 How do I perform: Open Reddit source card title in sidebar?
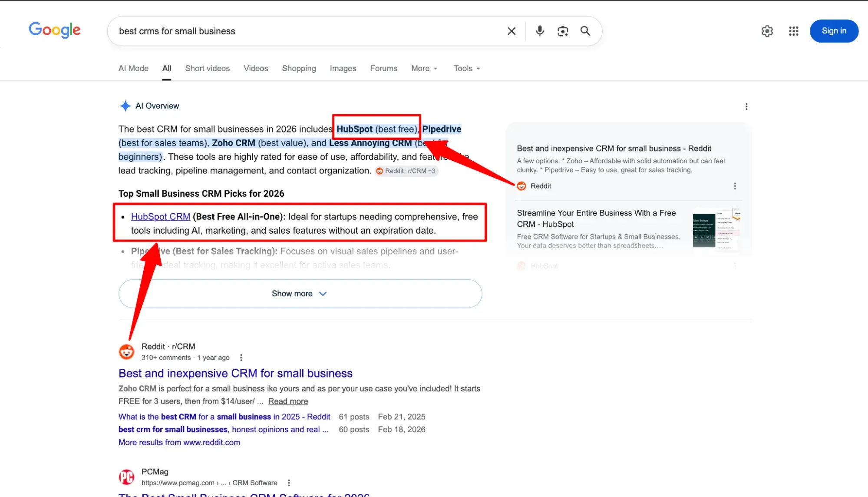click(x=614, y=149)
